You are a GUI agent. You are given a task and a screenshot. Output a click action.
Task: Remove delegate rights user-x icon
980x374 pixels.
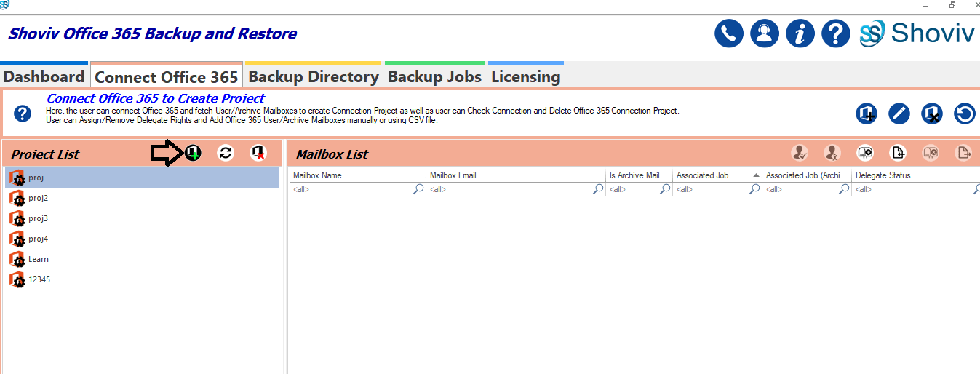click(x=832, y=153)
